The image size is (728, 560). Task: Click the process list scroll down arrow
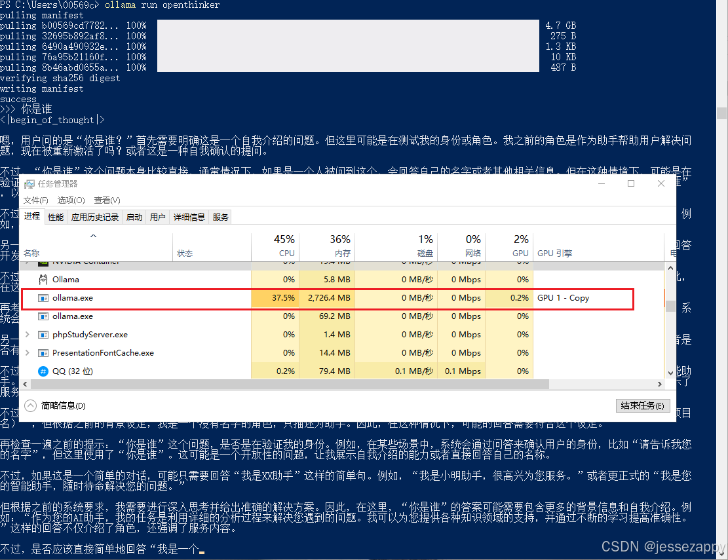(x=670, y=373)
